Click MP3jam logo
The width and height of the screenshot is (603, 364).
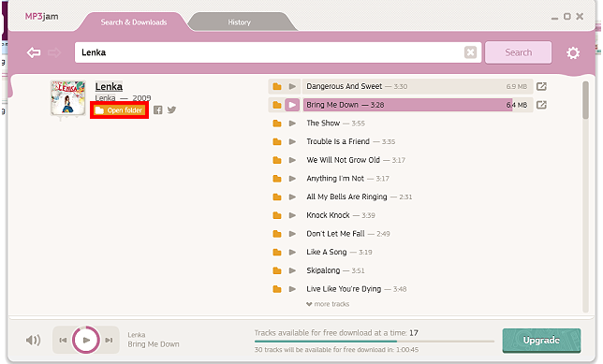point(41,17)
